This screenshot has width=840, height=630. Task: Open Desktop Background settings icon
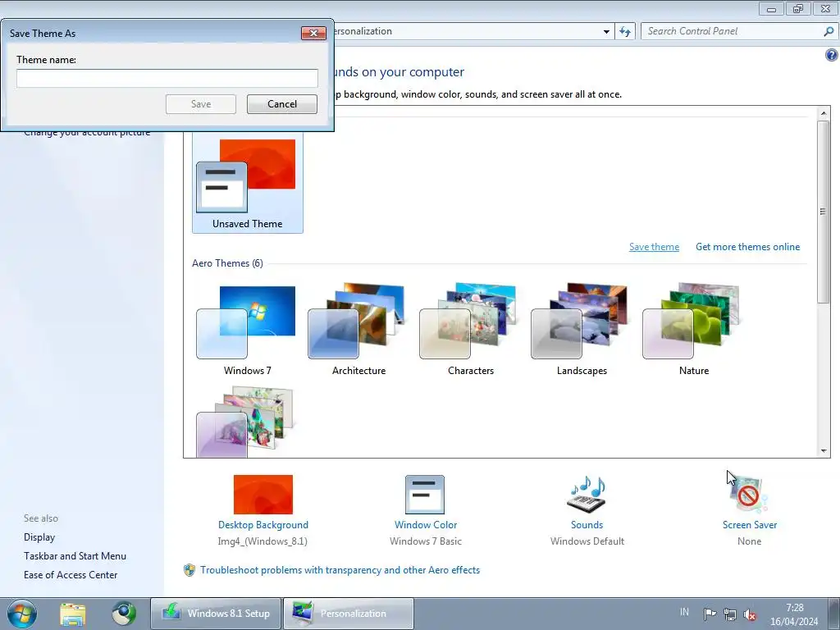263,495
